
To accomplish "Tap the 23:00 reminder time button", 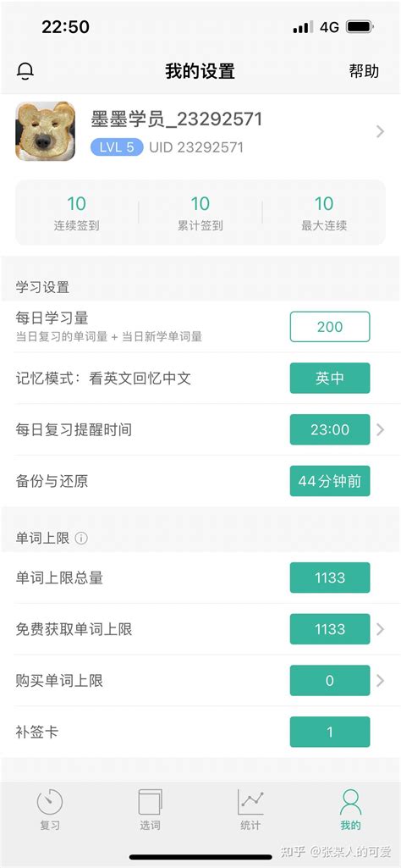I will 330,429.
